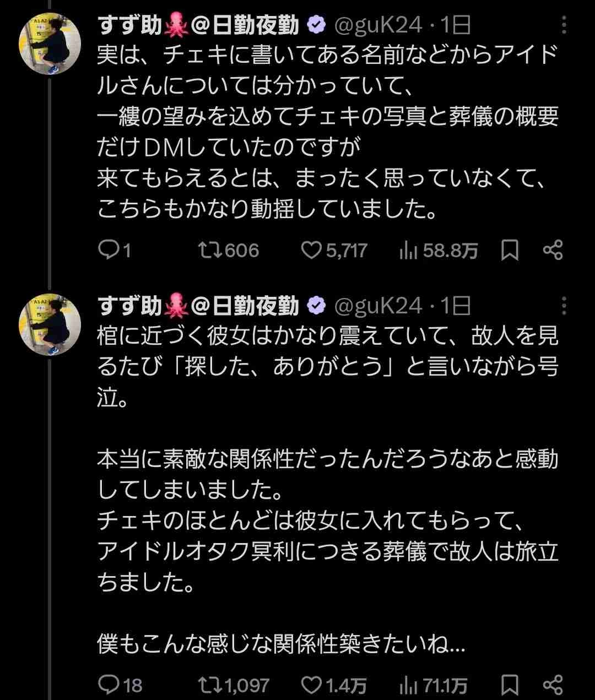Open the @guK24 handle on second tweet

tap(378, 306)
